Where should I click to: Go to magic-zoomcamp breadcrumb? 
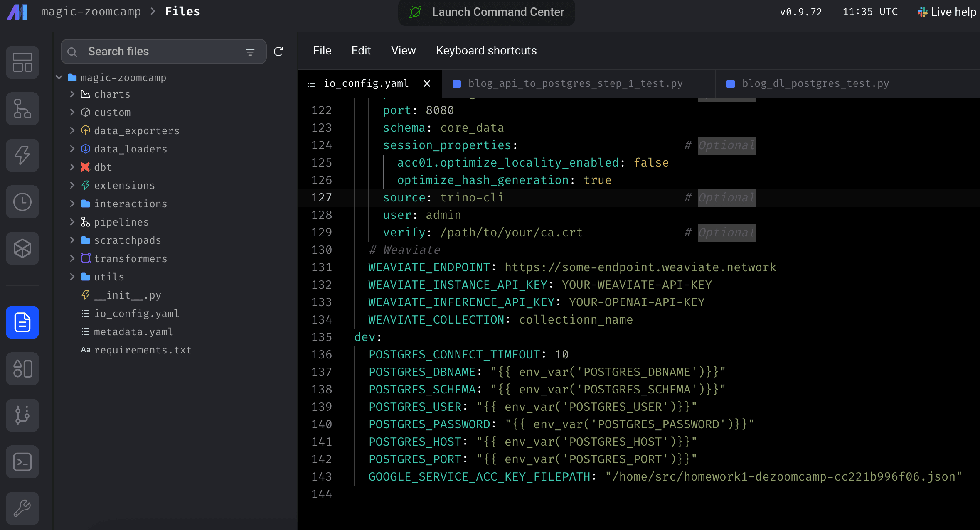click(x=91, y=12)
